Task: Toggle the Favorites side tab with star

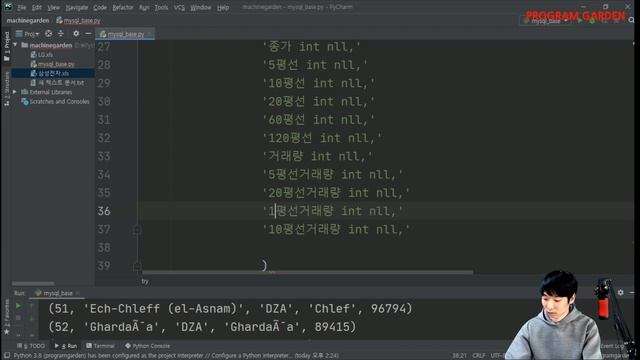Action: [x=7, y=318]
